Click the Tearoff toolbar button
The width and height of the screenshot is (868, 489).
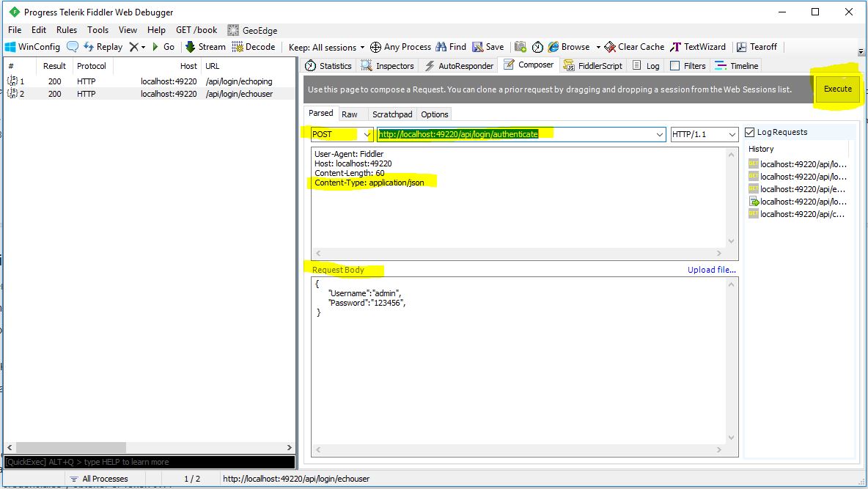coord(757,47)
